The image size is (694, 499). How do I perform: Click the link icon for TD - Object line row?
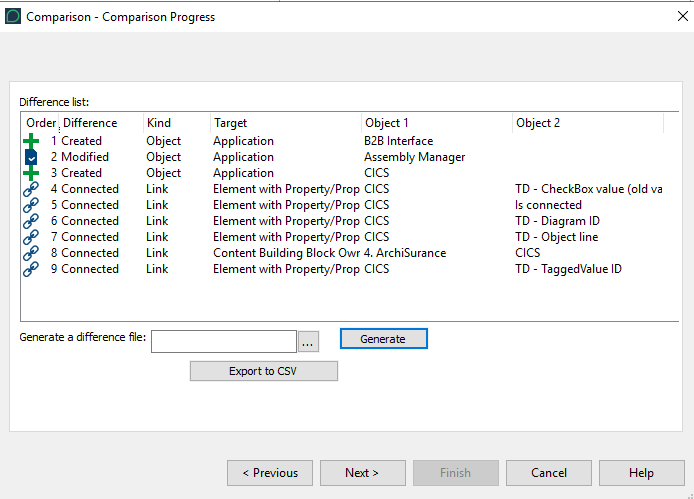pos(31,237)
